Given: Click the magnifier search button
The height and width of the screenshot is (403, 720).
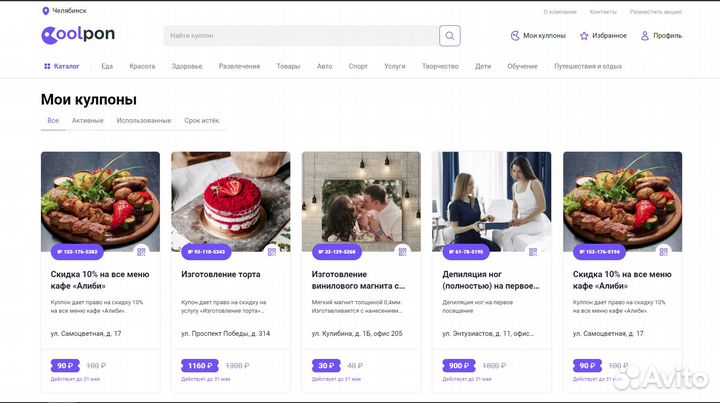Looking at the screenshot, I should [450, 36].
